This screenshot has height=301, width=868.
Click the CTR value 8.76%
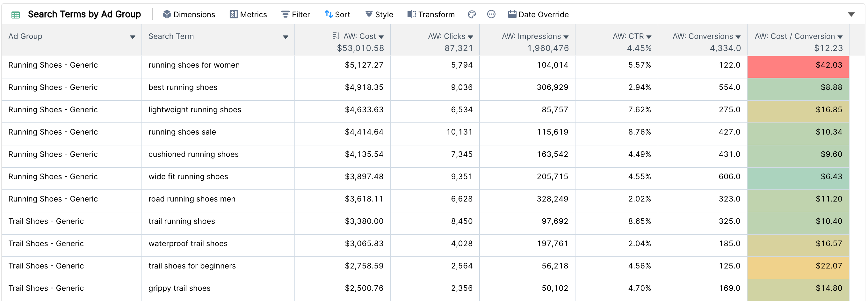click(640, 132)
